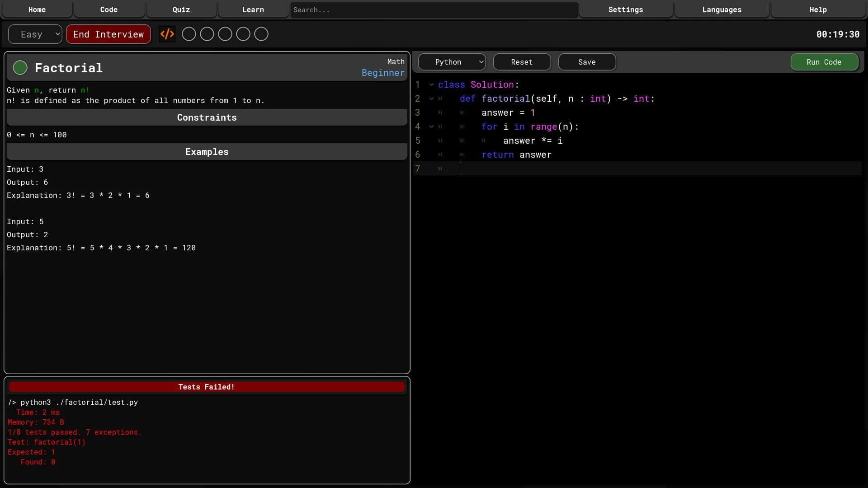
Task: Save the current code
Action: (x=587, y=62)
